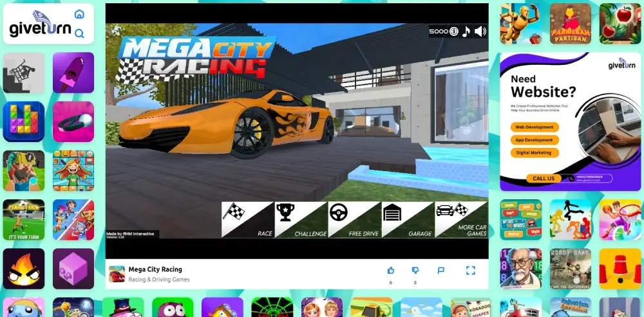This screenshot has width=644, height=317.
Task: Open the old man numbers game
Action: (521, 269)
